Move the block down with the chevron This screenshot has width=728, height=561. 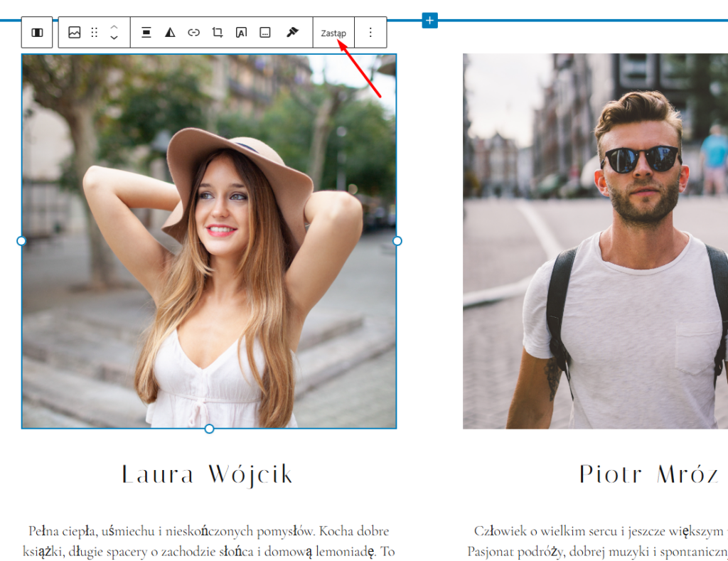click(114, 38)
